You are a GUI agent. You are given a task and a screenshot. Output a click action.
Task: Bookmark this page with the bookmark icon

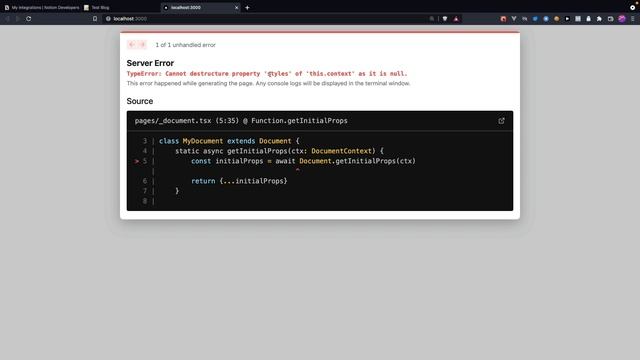pos(95,19)
